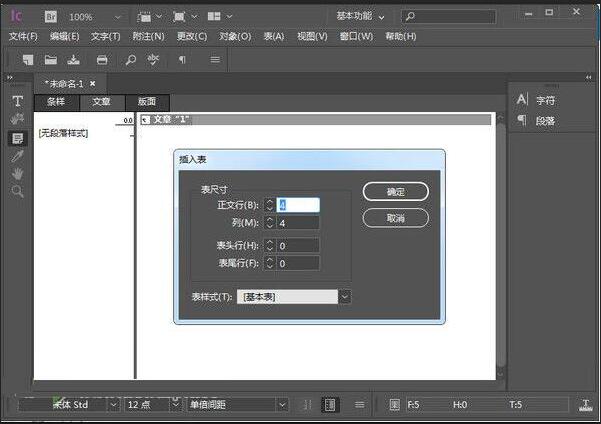This screenshot has height=424, width=601.
Task: Open the 表样式(T) table style dropdown
Action: point(345,297)
